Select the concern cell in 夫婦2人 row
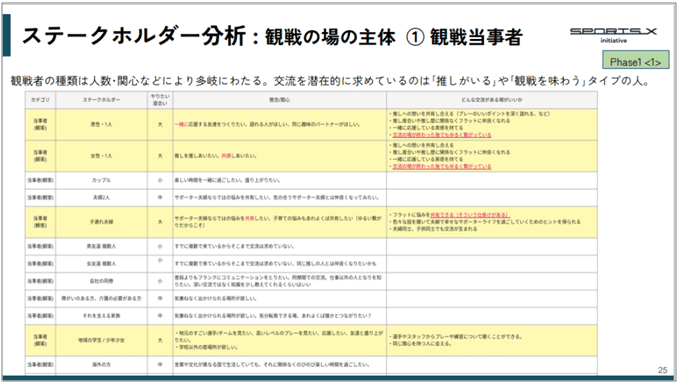The image size is (678, 383). click(x=280, y=198)
